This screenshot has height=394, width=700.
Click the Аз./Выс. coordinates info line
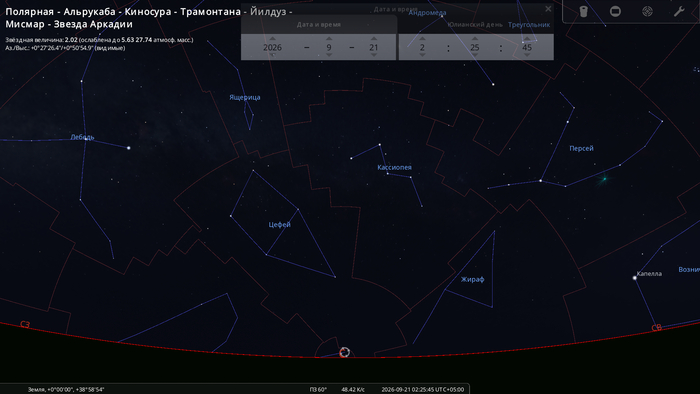(x=65, y=48)
